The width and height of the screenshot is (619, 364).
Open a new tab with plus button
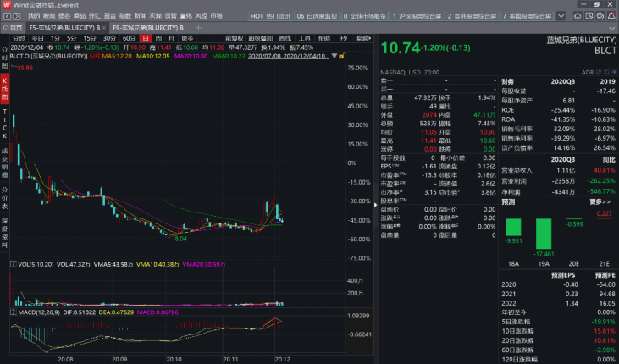pyautogui.click(x=198, y=28)
